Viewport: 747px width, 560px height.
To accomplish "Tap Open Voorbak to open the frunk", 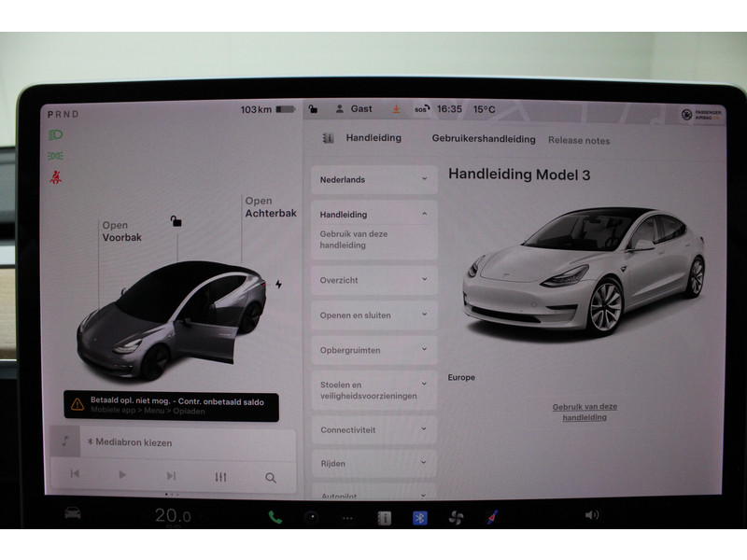I will pyautogui.click(x=122, y=231).
